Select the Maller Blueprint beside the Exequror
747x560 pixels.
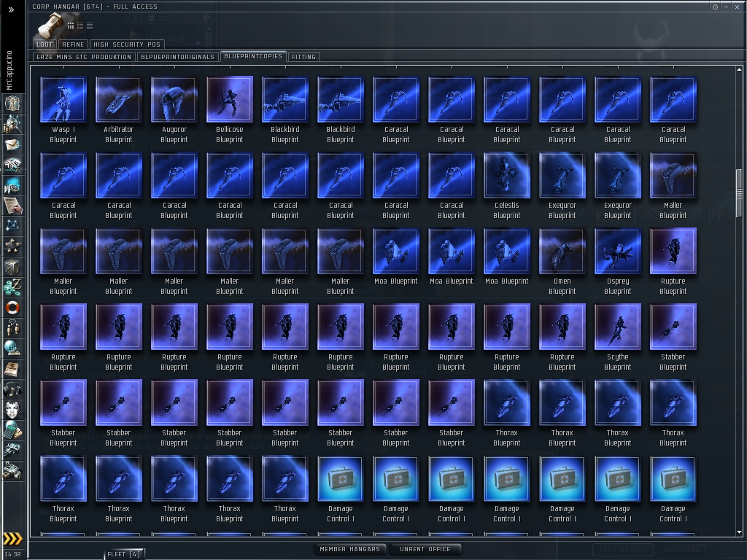pos(673,186)
